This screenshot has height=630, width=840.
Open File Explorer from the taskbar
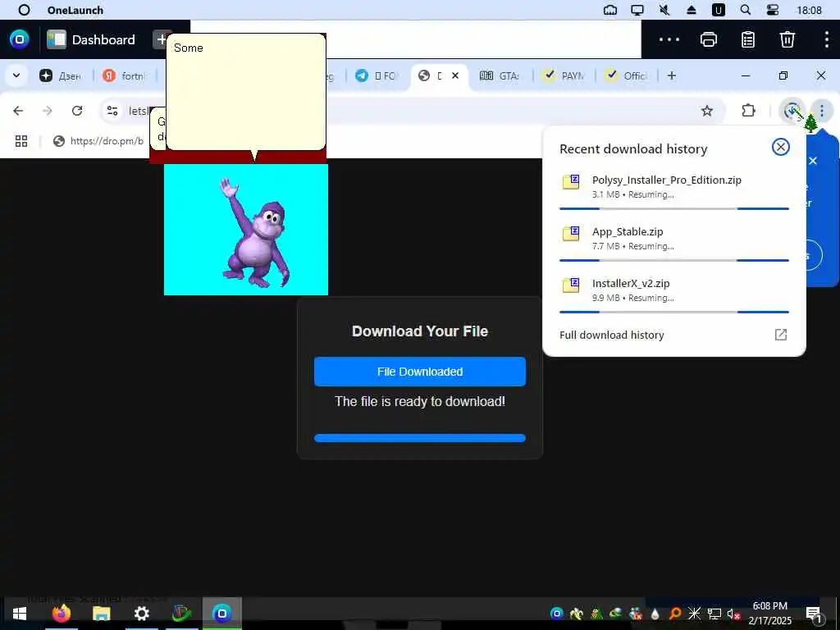101,614
